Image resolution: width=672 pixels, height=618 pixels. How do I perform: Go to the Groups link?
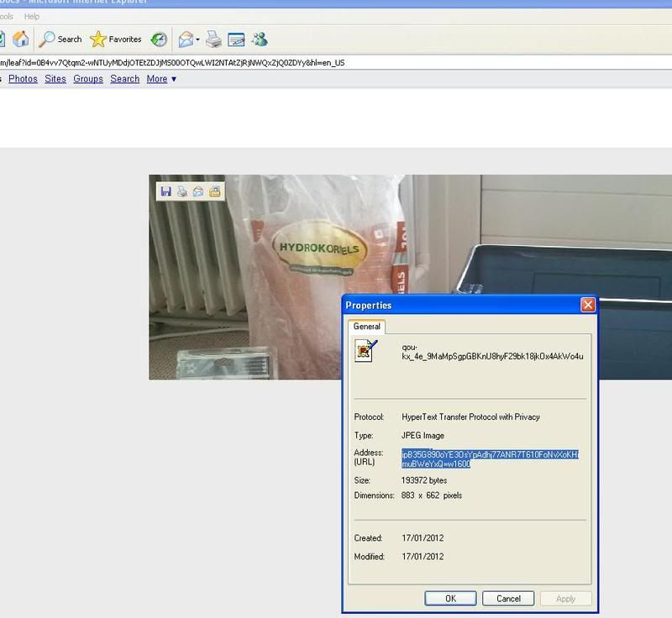pos(88,79)
